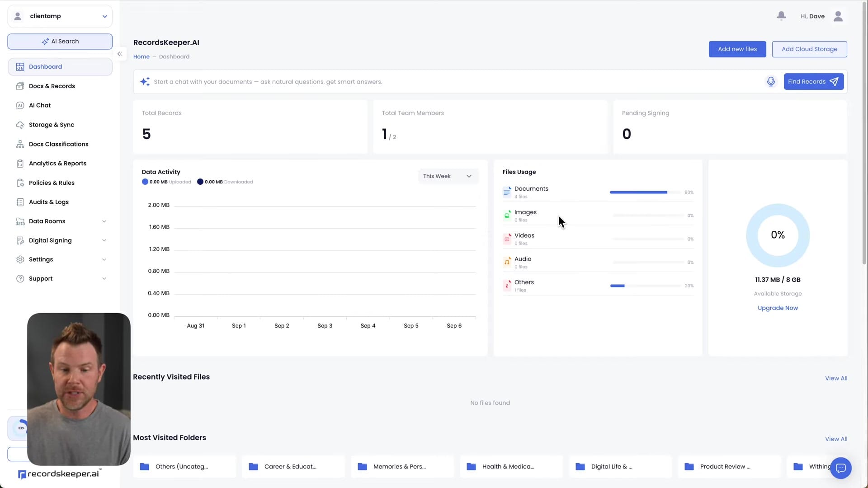Click the recordskeeper.ai logo
The width and height of the screenshot is (868, 488).
(x=59, y=474)
